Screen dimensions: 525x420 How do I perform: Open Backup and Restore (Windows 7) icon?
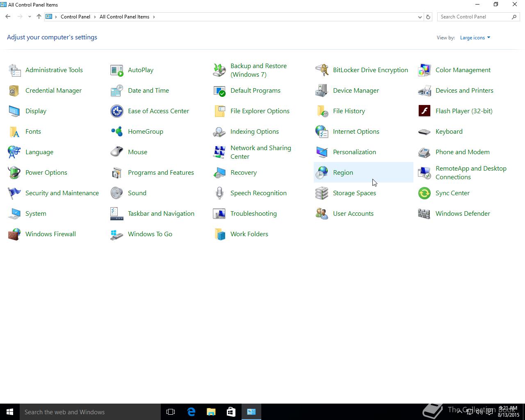coord(219,70)
